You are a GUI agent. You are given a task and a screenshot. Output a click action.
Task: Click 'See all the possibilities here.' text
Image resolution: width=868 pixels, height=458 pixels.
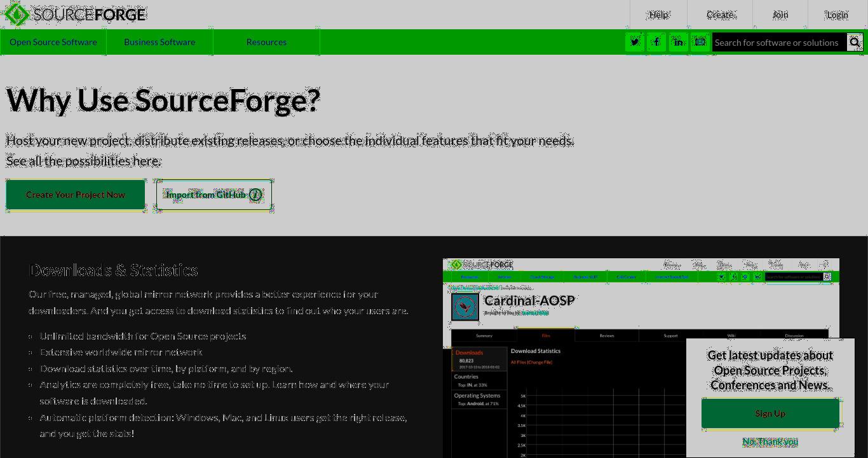point(84,161)
